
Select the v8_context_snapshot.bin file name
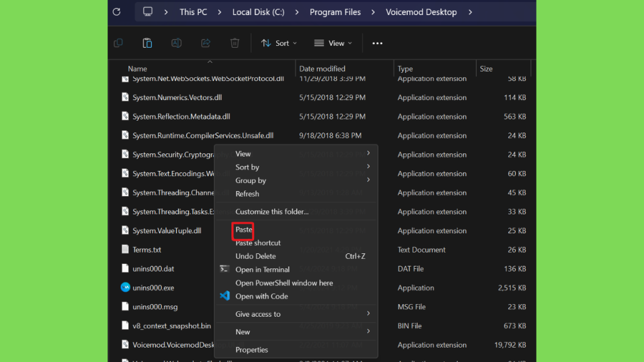click(x=172, y=326)
